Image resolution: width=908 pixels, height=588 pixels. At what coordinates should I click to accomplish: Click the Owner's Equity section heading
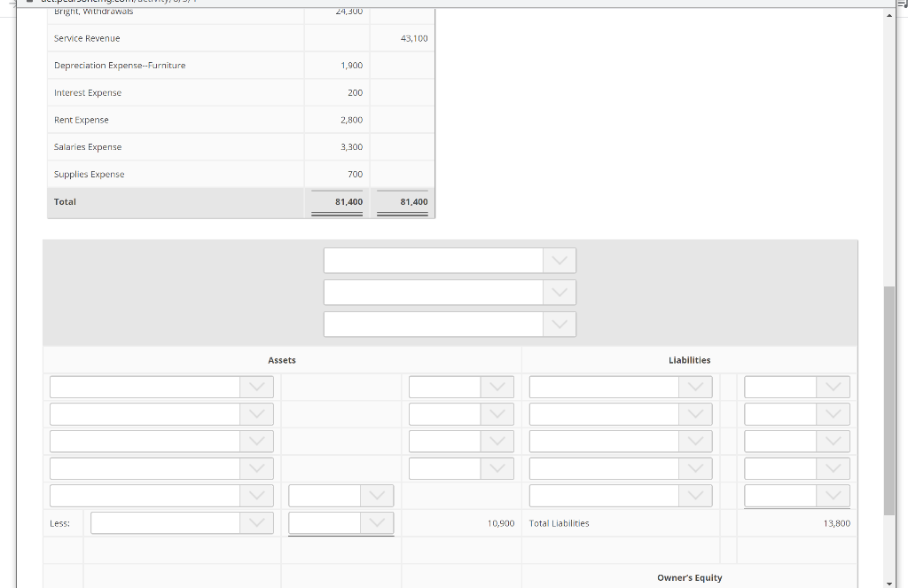[690, 576]
